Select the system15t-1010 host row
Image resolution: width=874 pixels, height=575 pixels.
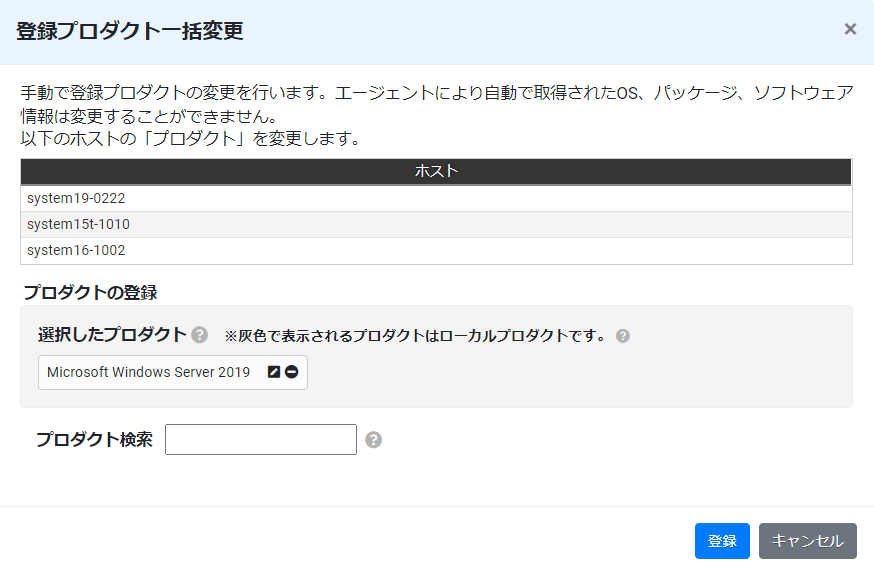click(436, 225)
